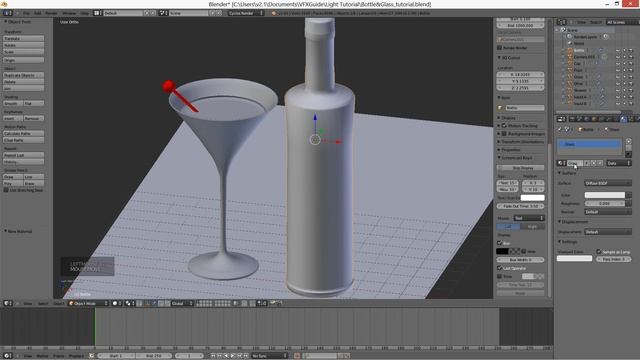
Task: Open the 3D View editor type icon
Action: (x=7, y=303)
